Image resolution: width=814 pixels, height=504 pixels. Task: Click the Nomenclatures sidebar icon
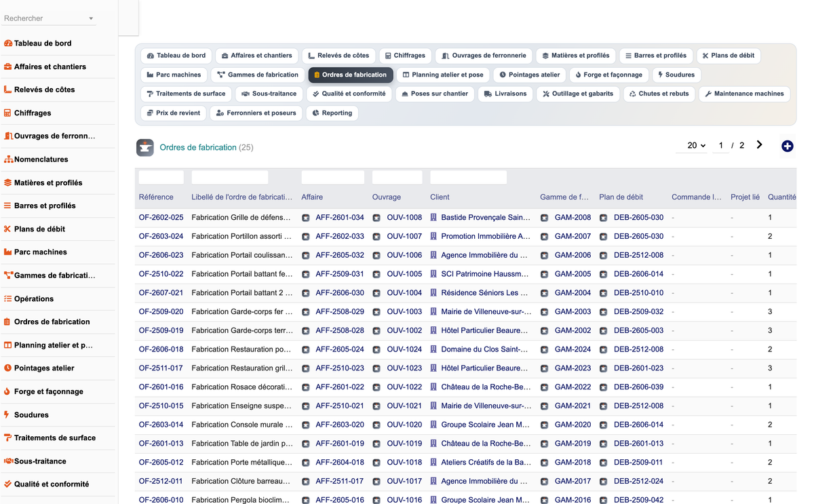point(8,159)
